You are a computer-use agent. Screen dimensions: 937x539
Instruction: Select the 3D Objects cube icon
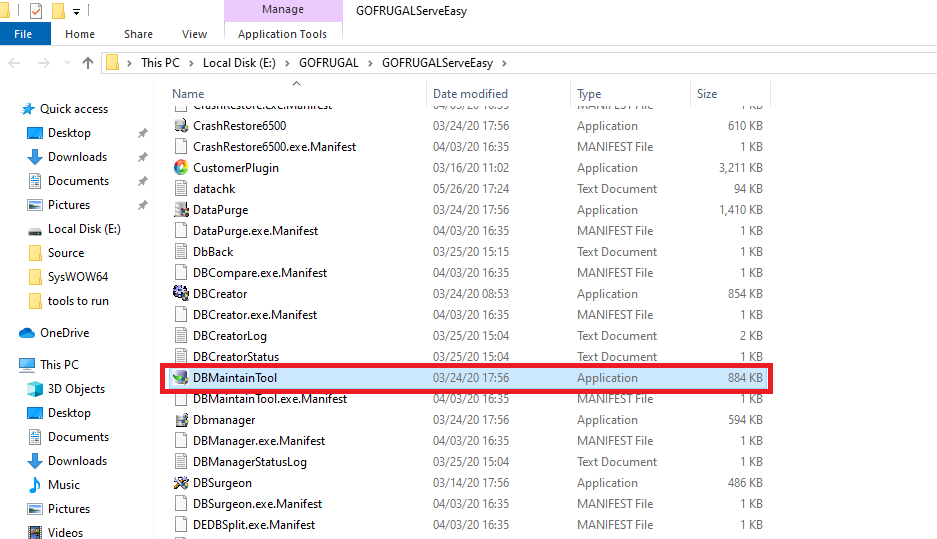pos(35,388)
